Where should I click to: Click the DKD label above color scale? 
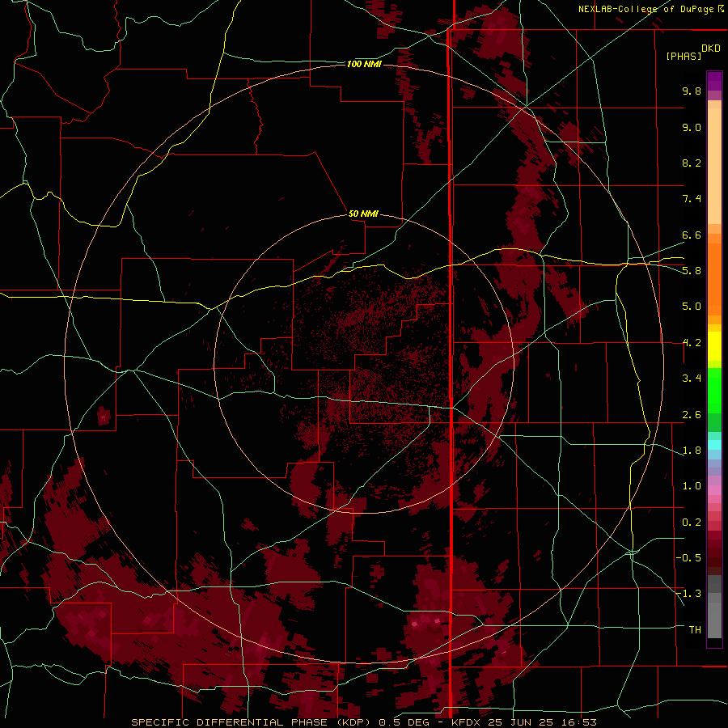pyautogui.click(x=711, y=49)
